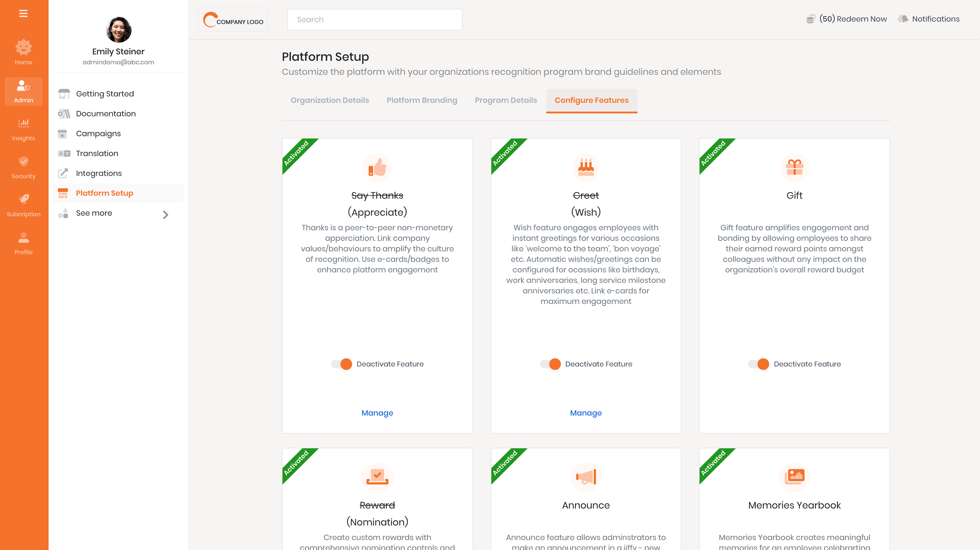Open Security shield icon

click(x=23, y=161)
